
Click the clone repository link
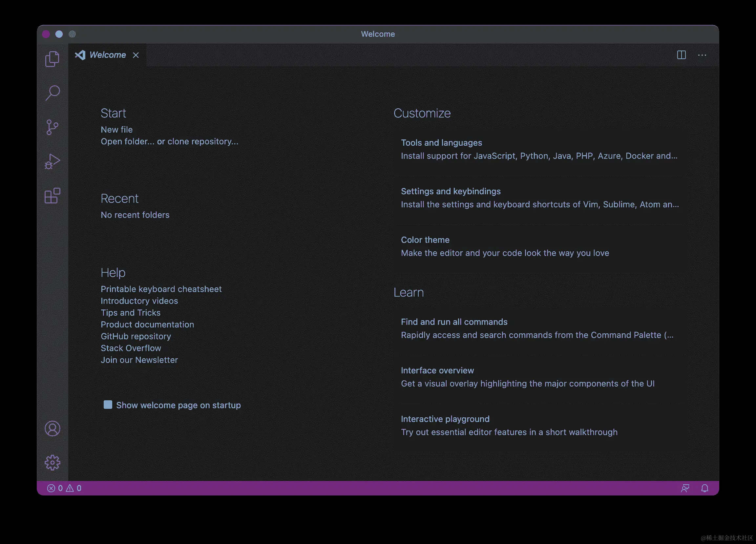(x=203, y=142)
